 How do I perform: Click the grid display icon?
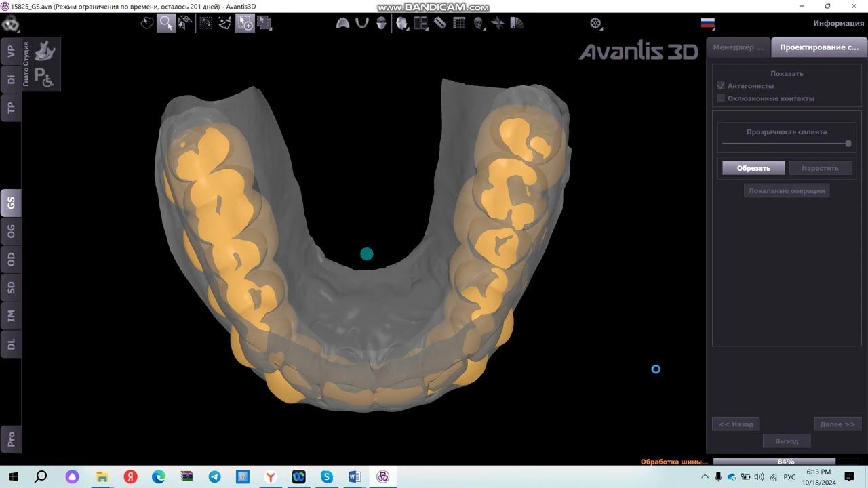pyautogui.click(x=459, y=23)
